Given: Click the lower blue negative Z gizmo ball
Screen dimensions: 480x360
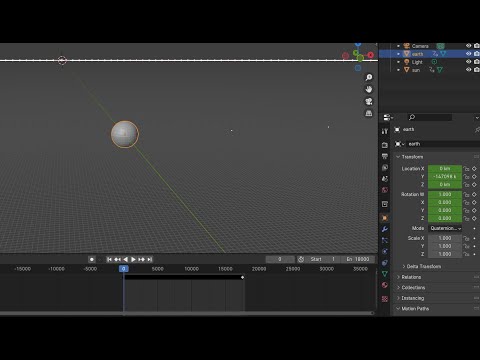Looking at the screenshot, I should 358,68.
